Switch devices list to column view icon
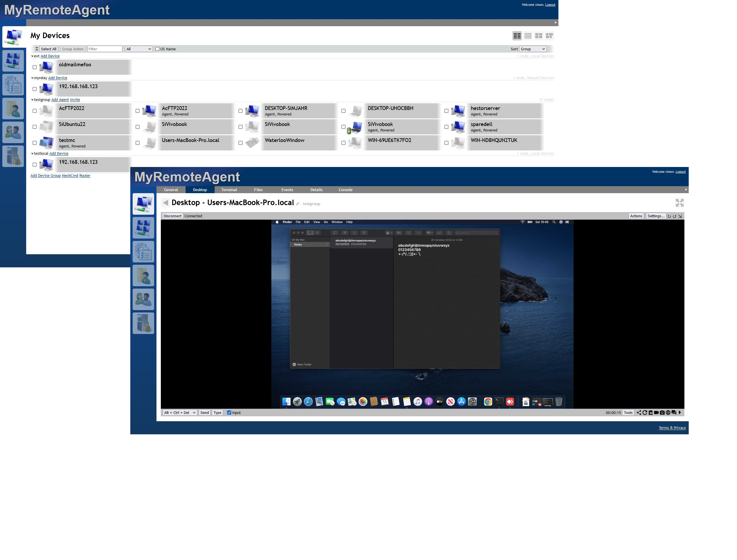The width and height of the screenshot is (737, 560). [517, 36]
